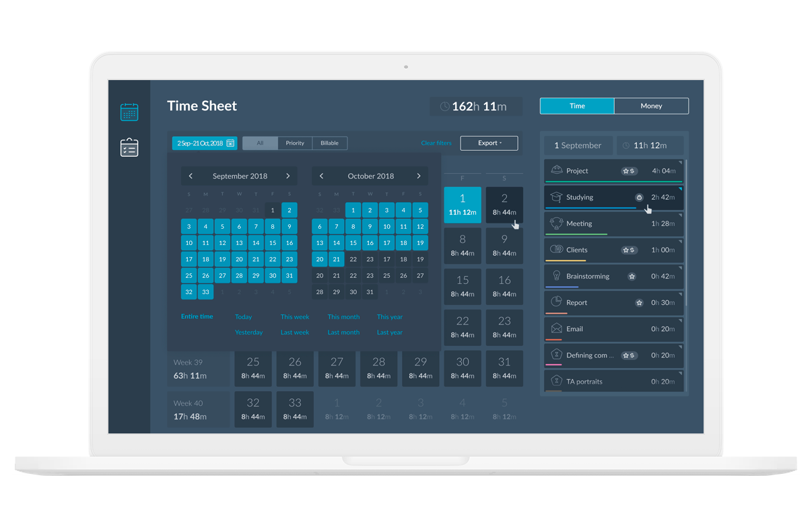Expand the Project card corner arrow

point(680,163)
